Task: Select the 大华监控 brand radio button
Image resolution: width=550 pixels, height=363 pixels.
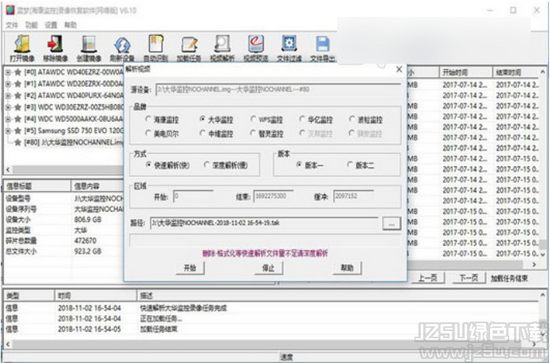Action: point(202,119)
